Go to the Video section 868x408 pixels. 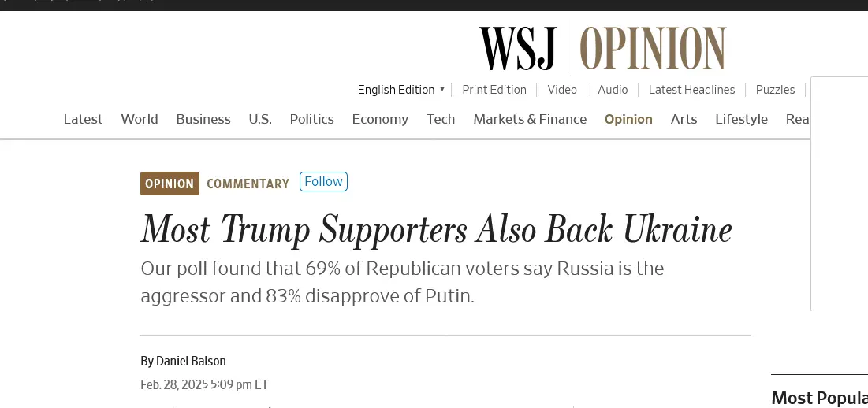point(562,90)
